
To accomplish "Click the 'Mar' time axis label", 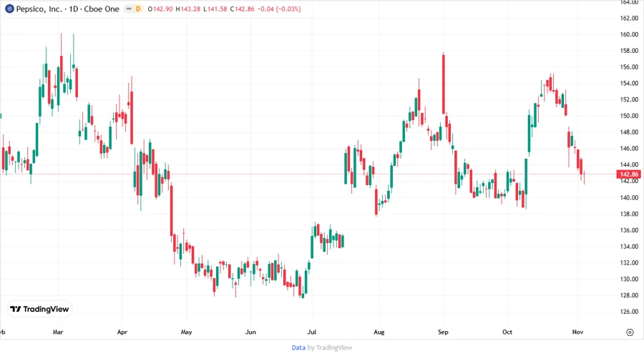I will [58, 332].
